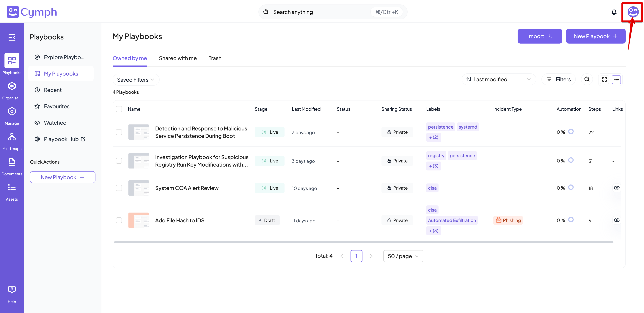Open the notifications bell icon
644x313 pixels.
click(614, 12)
